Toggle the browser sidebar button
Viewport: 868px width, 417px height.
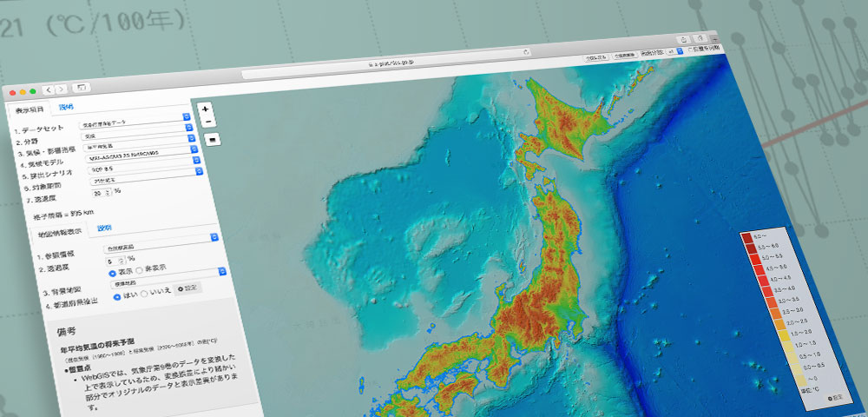point(82,88)
